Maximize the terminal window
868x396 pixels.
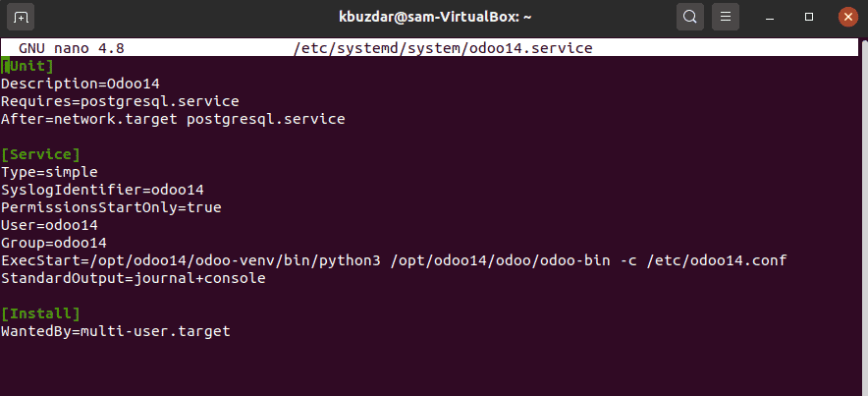click(809, 17)
